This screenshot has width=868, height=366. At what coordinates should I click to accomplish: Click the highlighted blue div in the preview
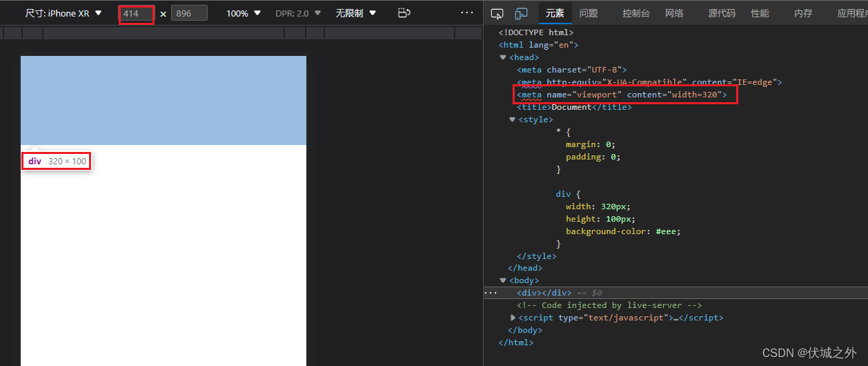(164, 100)
